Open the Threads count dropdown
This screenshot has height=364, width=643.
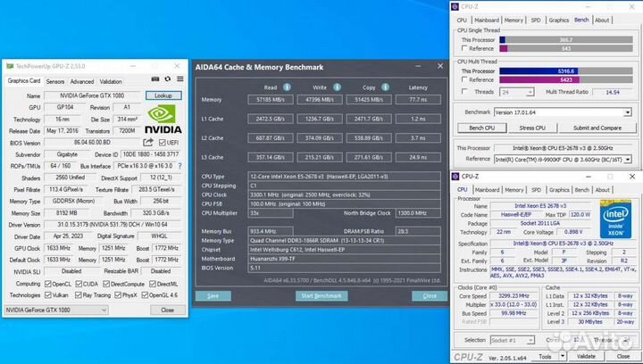tap(517, 92)
